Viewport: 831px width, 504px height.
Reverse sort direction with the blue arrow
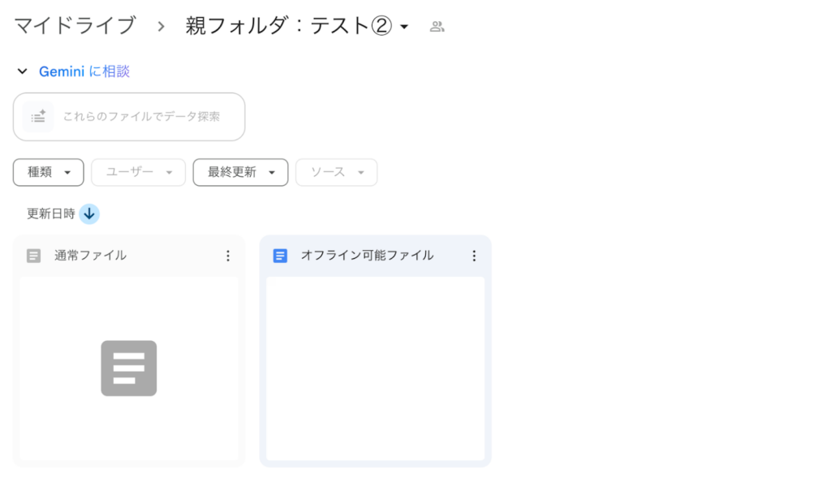coord(89,214)
